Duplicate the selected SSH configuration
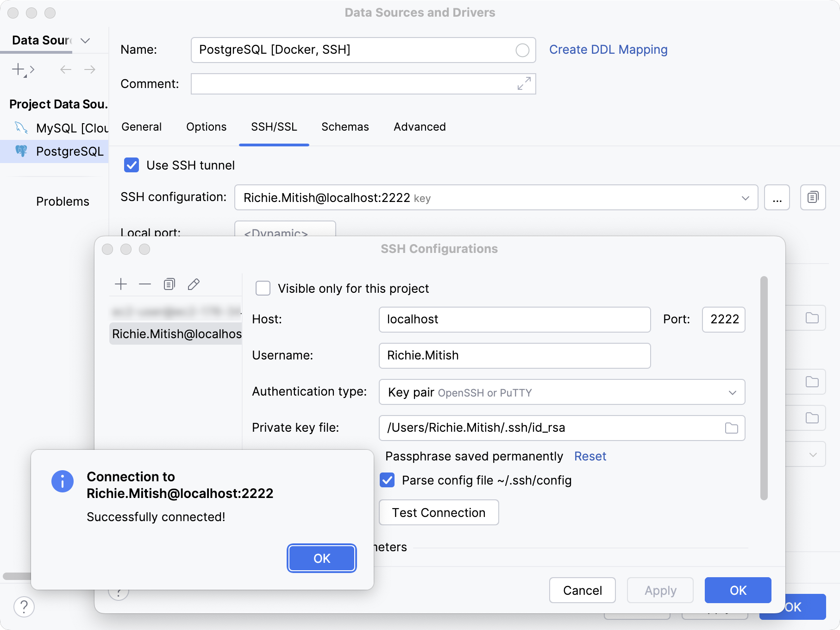 click(x=169, y=283)
